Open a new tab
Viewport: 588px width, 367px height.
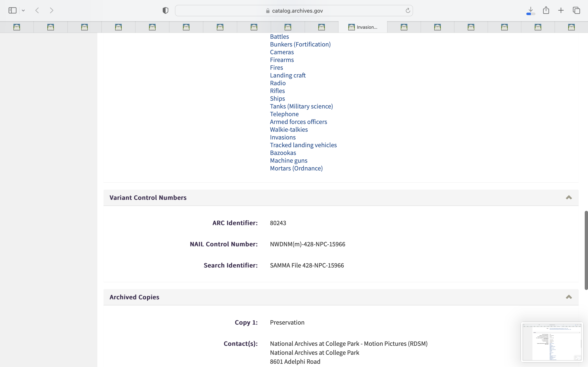[561, 10]
